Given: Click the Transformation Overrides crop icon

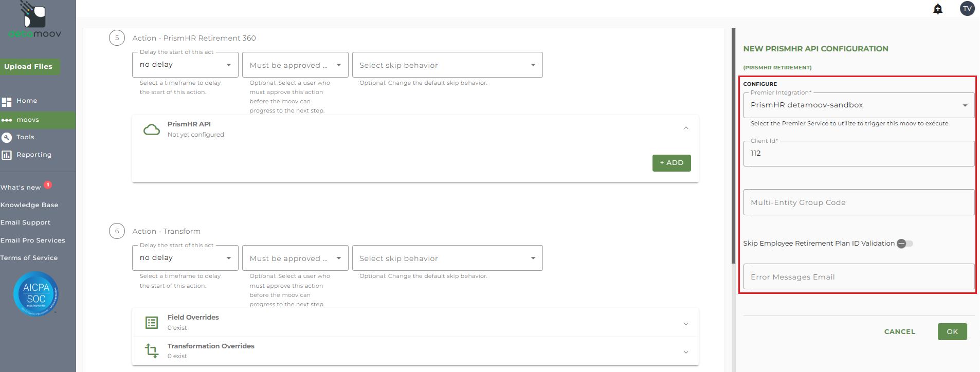Looking at the screenshot, I should click(x=152, y=351).
